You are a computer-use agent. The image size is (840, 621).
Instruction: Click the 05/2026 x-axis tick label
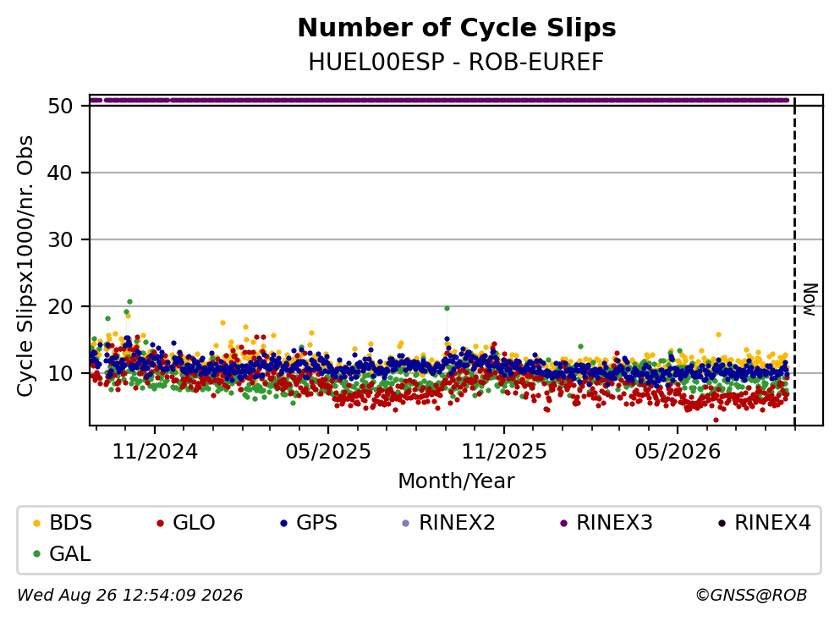(678, 452)
